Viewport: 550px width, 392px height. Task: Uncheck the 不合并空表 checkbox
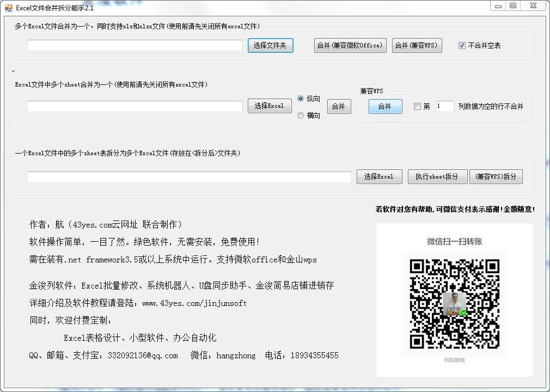pyautogui.click(x=462, y=46)
